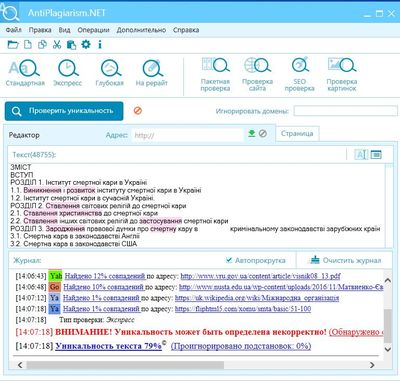Image resolution: width=400 pixels, height=381 pixels.
Task: Click the line '3.1. Смертна кара в законодавстві Англії'
Action: 75,236
